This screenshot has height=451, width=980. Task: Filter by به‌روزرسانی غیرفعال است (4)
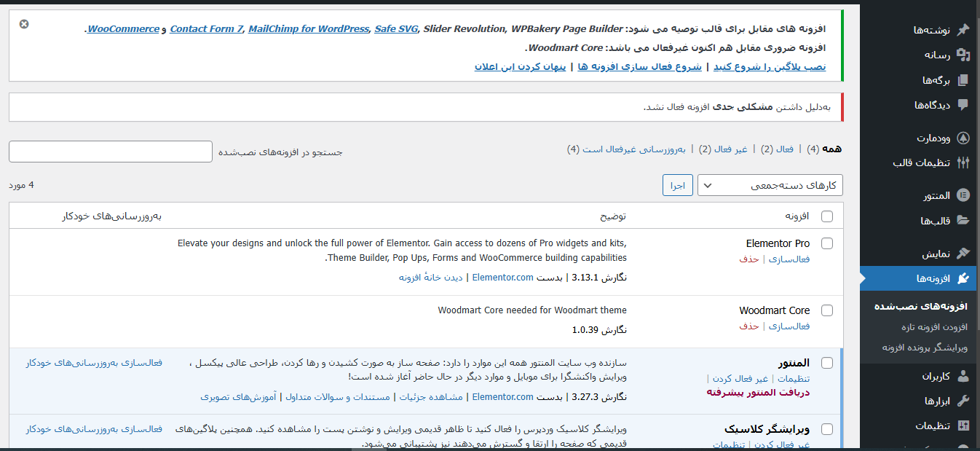pyautogui.click(x=627, y=149)
